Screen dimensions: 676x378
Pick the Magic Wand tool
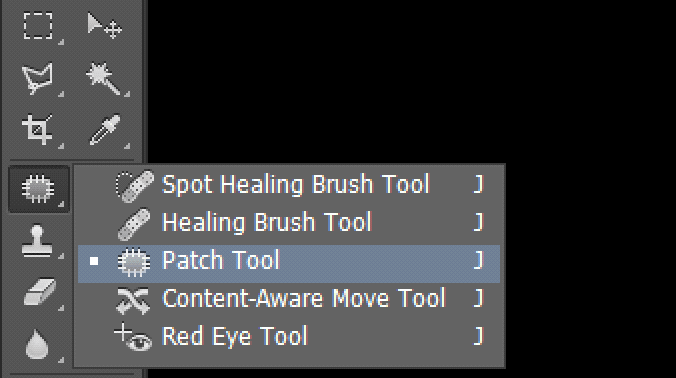pyautogui.click(x=103, y=78)
